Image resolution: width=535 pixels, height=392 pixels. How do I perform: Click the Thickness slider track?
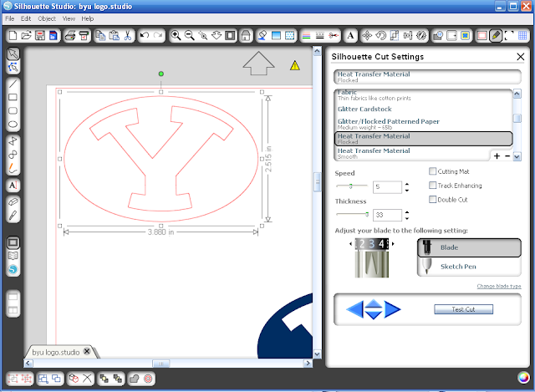352,214
